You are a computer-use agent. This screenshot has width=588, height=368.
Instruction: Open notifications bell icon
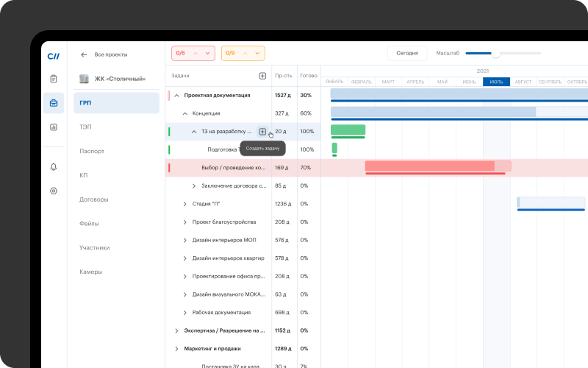point(54,167)
